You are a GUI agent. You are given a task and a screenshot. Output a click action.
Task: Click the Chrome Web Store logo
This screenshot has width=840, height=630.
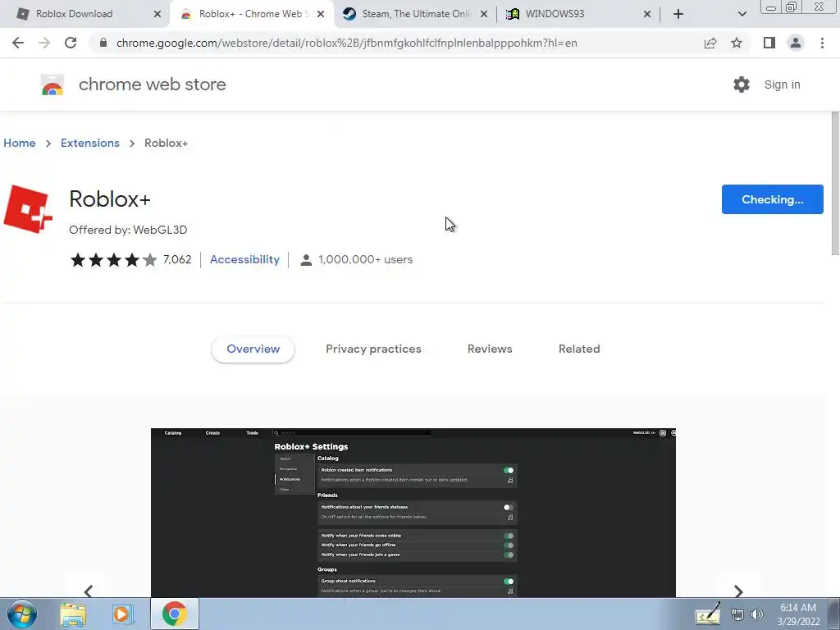(52, 84)
